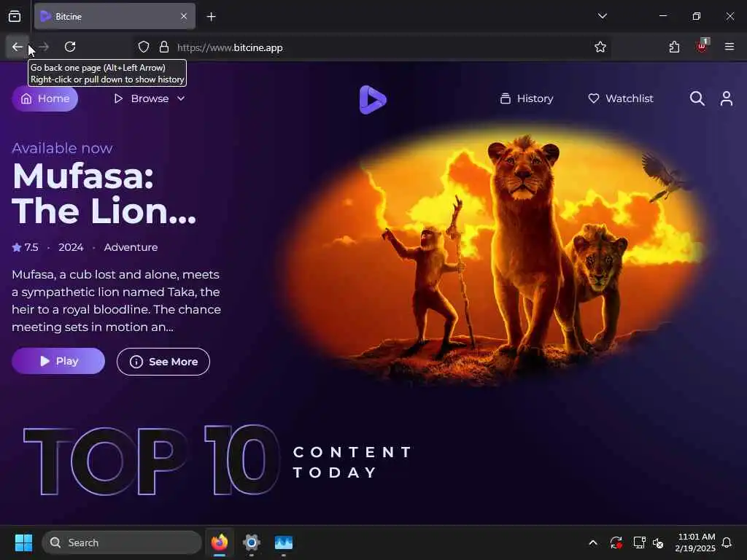Screen dimensions: 747x560
Task: Click the address bar URL field
Action: point(371,47)
